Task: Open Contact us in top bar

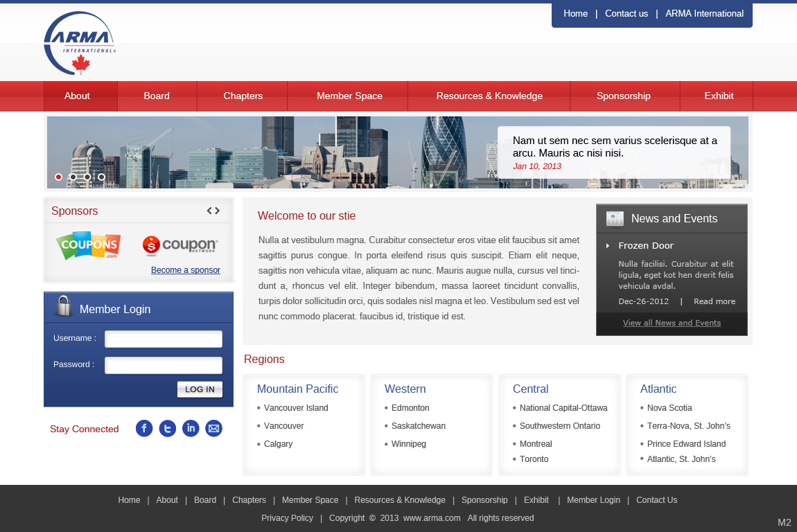Action: pyautogui.click(x=627, y=14)
